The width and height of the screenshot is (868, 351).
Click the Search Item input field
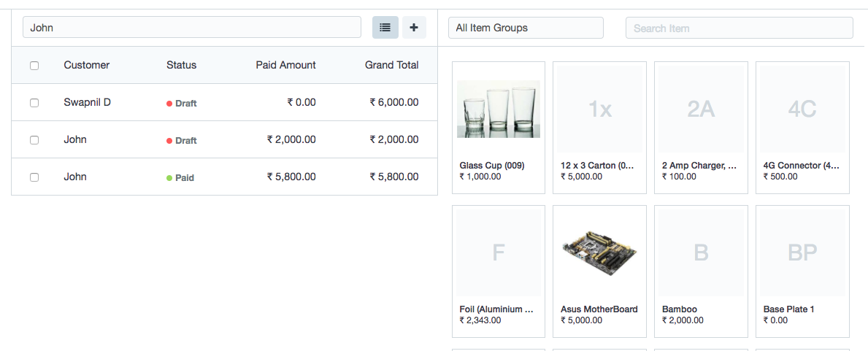click(739, 28)
